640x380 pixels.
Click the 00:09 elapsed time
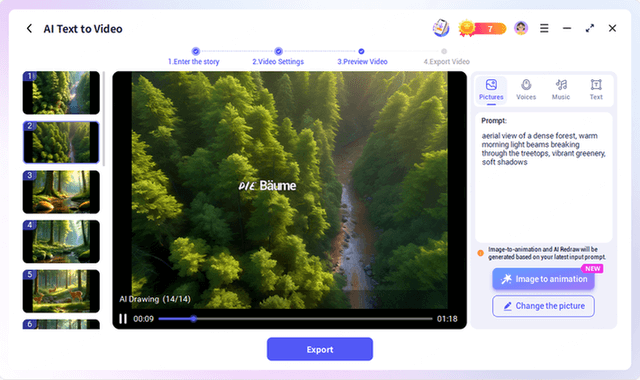[x=143, y=319]
